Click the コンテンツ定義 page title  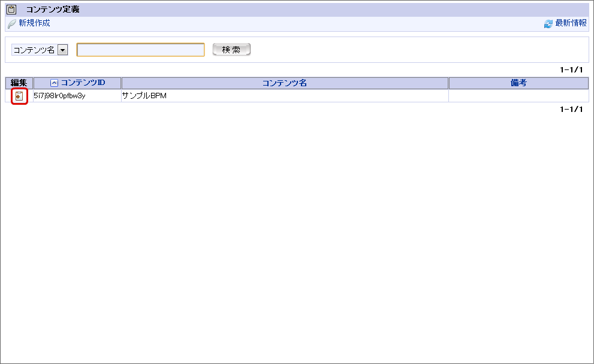pos(53,10)
